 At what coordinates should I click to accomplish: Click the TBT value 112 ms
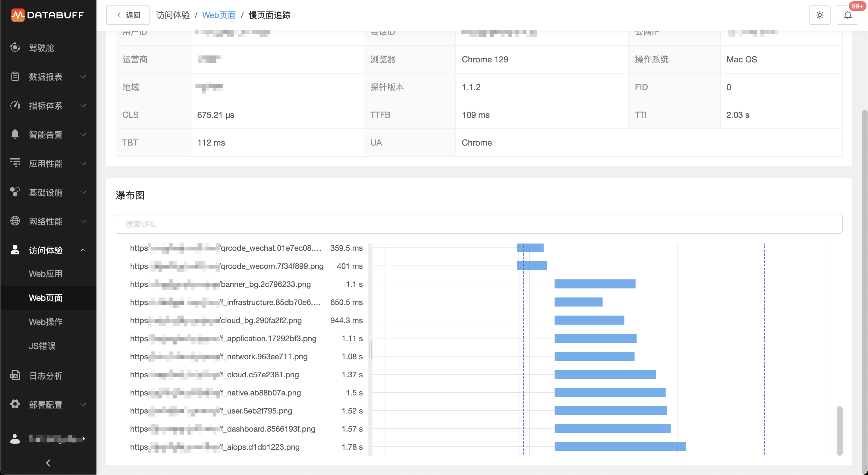[x=211, y=143]
